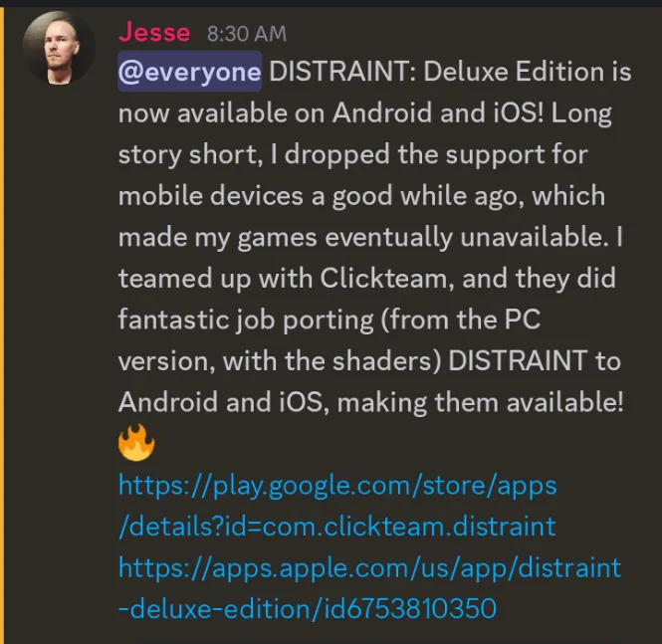This screenshot has height=644, width=662.
Task: Click the 8:30 AM timestamp
Action: [x=247, y=34]
